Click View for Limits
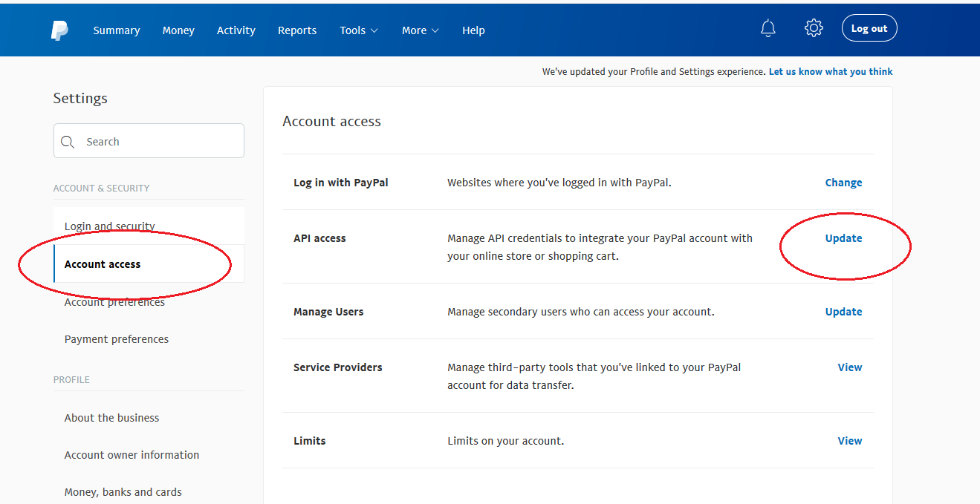 click(x=850, y=441)
